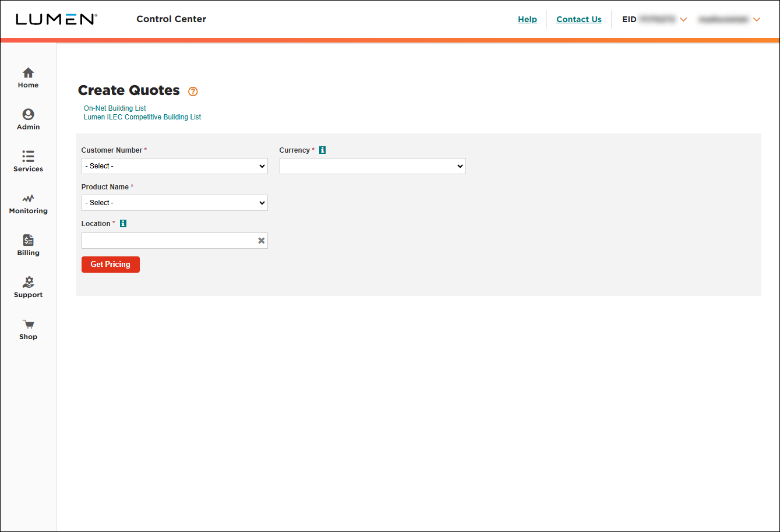The width and height of the screenshot is (780, 532).
Task: Click the Get Pricing button
Action: click(x=111, y=265)
